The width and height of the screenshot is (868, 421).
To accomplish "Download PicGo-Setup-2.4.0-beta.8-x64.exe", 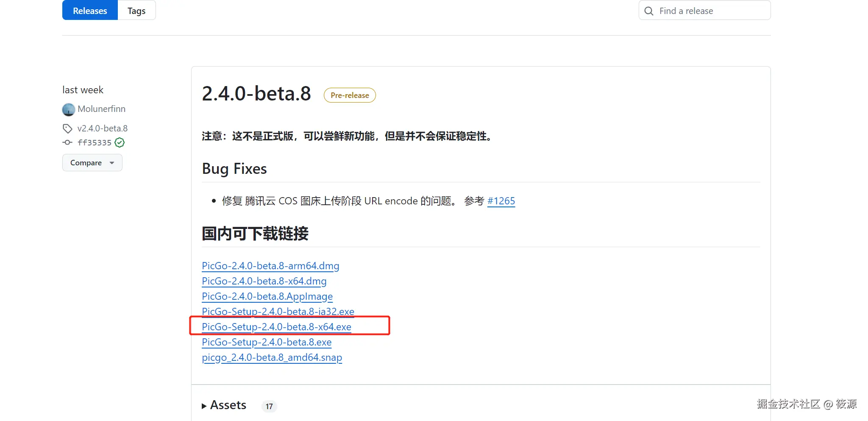I will pos(276,327).
